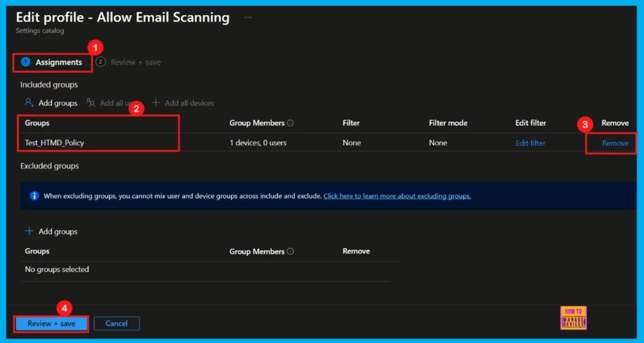Click the info icon in the exclusion notice

[34, 196]
